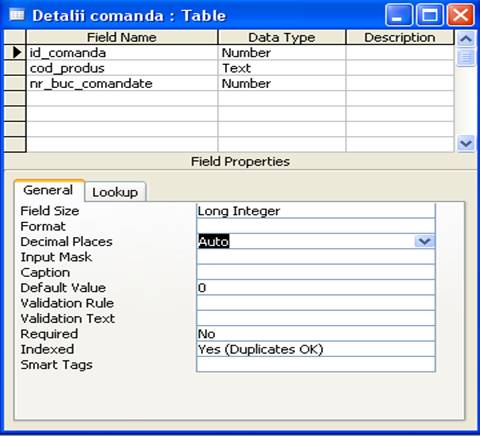Click the Field Size property showing Long Integer
This screenshot has height=436, width=480.
pyautogui.click(x=316, y=211)
